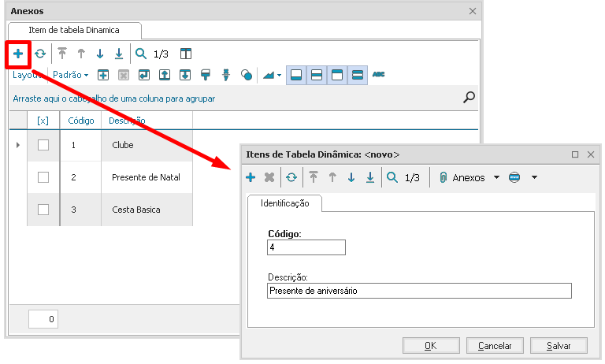Check the box for row Clube
This screenshot has width=605, height=364.
[43, 145]
